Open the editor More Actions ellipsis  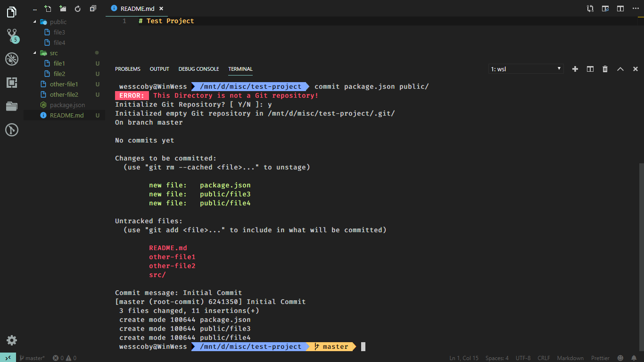pyautogui.click(x=636, y=8)
